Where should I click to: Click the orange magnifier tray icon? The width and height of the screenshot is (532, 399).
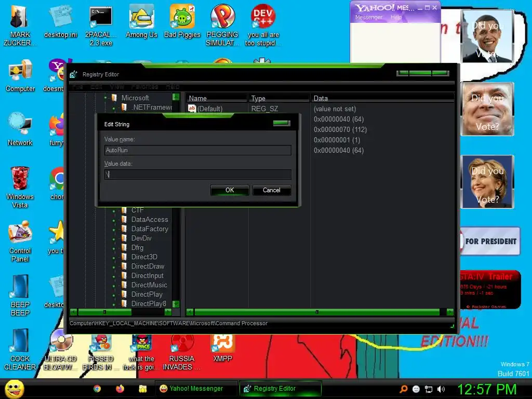(403, 389)
